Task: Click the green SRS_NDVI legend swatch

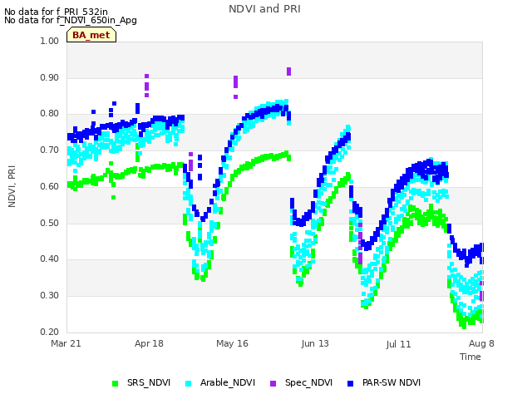Action: [x=115, y=383]
